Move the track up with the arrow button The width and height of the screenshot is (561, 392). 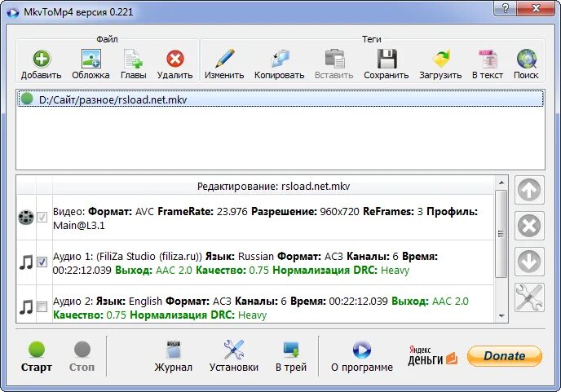529,190
